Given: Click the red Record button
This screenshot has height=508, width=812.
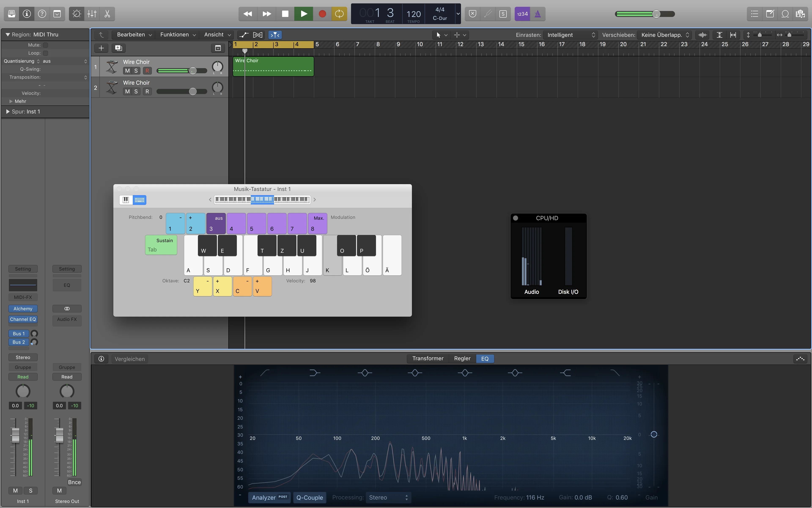Looking at the screenshot, I should tap(322, 14).
